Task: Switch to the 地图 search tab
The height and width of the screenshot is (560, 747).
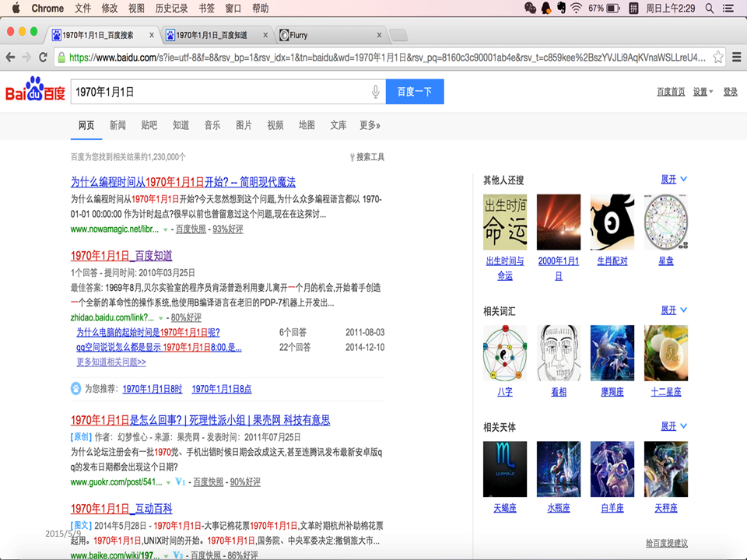Action: [x=307, y=125]
